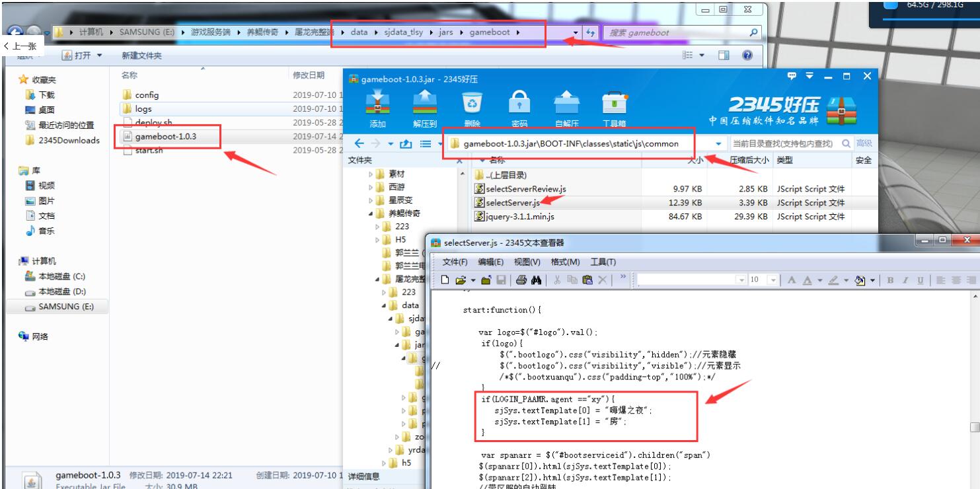
Task: Click the 自解压 (Self-extract) icon
Action: pyautogui.click(x=567, y=106)
